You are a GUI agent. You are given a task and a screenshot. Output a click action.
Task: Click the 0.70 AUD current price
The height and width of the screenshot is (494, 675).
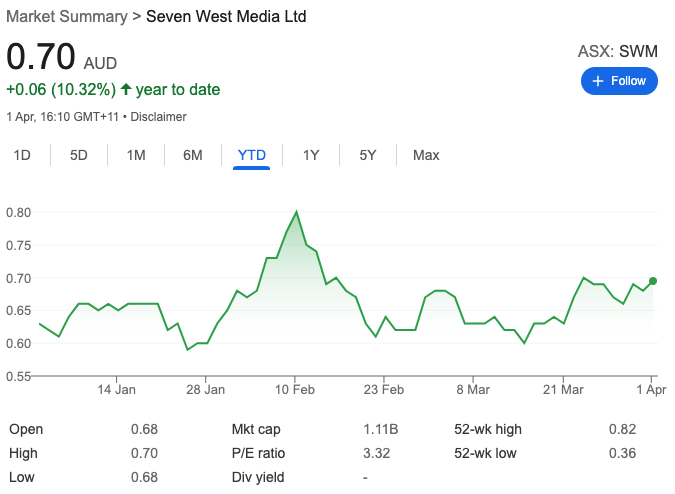[x=62, y=57]
